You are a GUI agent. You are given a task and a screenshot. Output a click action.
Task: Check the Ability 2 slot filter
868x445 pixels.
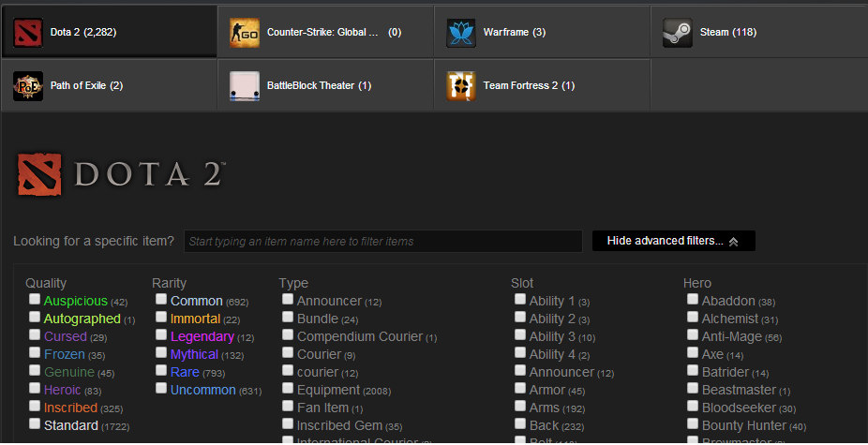click(520, 318)
